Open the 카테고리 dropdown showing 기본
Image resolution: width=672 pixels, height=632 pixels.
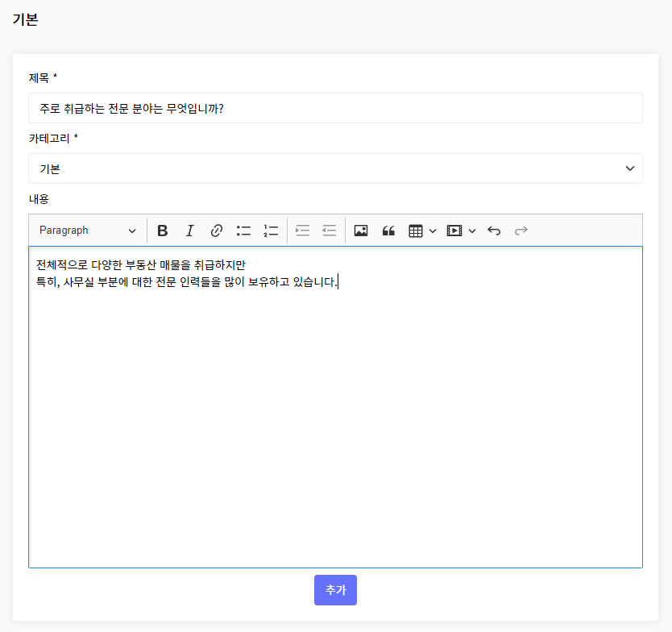pos(335,168)
